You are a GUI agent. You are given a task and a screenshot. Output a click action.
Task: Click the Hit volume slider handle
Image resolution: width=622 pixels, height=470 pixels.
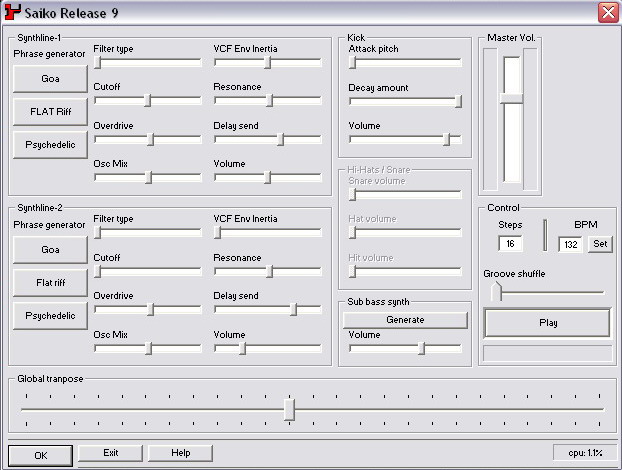pos(352,271)
